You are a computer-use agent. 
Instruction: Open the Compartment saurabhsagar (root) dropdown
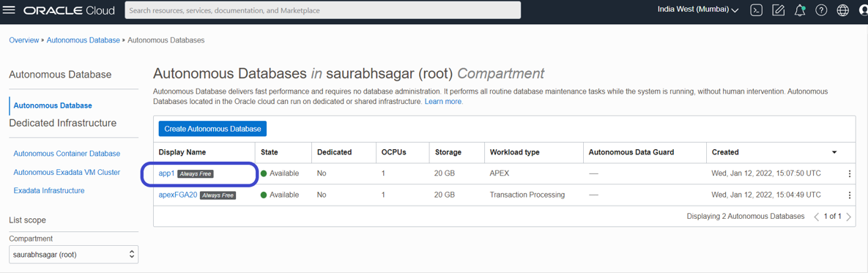pos(74,255)
